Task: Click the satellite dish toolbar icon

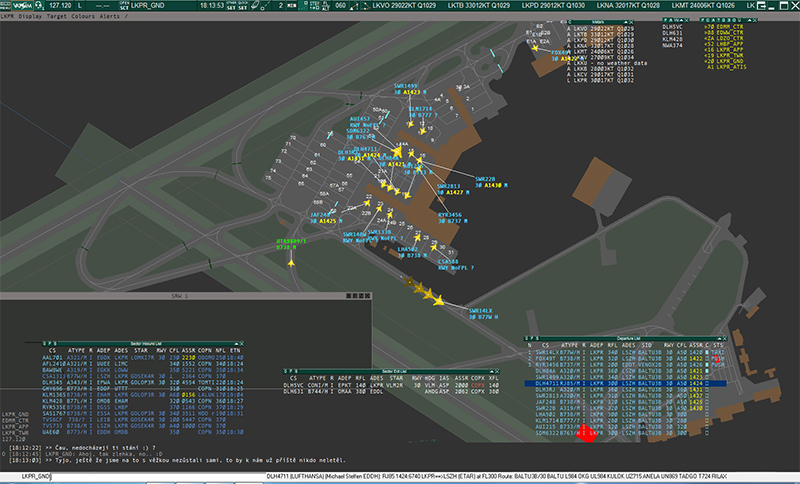Action: pos(255,5)
